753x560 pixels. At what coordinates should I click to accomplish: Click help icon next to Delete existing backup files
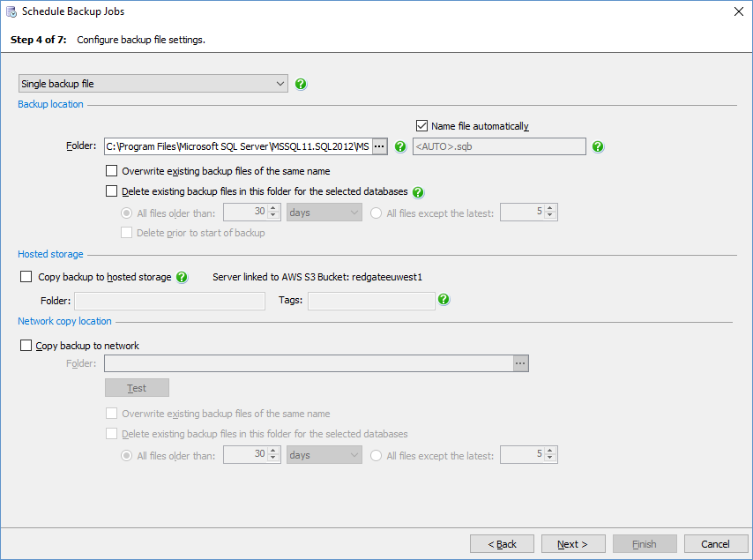coord(418,191)
